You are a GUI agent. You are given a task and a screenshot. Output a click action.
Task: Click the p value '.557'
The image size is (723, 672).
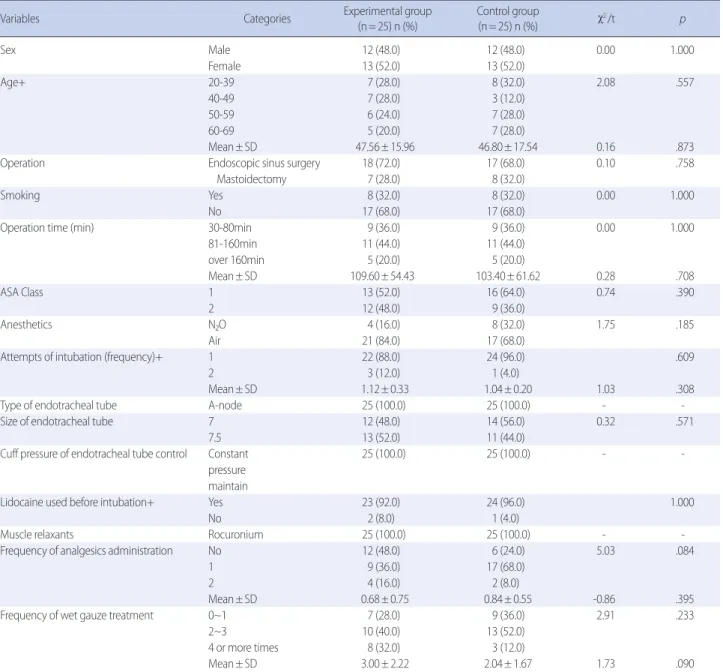coord(685,82)
